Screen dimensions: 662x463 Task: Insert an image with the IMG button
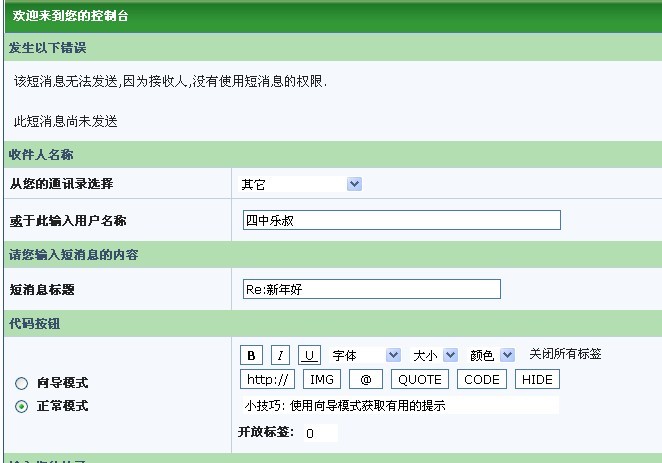coord(322,379)
